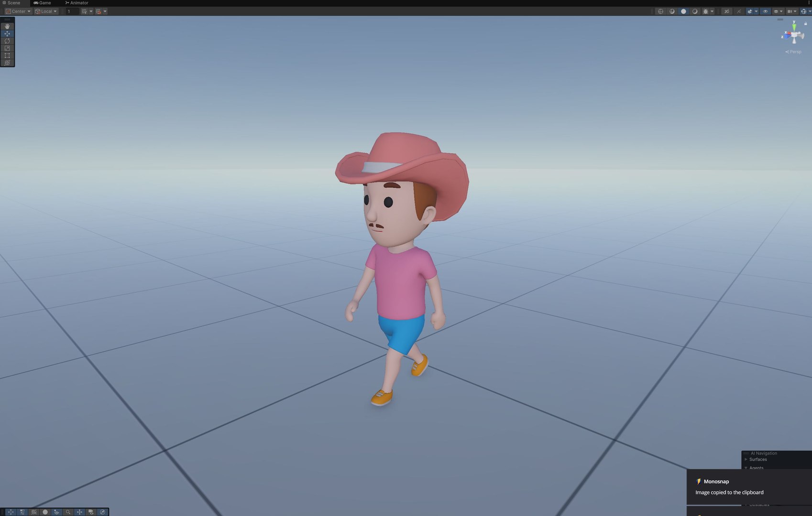Click the Monosnap notification title
Image resolution: width=812 pixels, height=516 pixels.
point(716,482)
